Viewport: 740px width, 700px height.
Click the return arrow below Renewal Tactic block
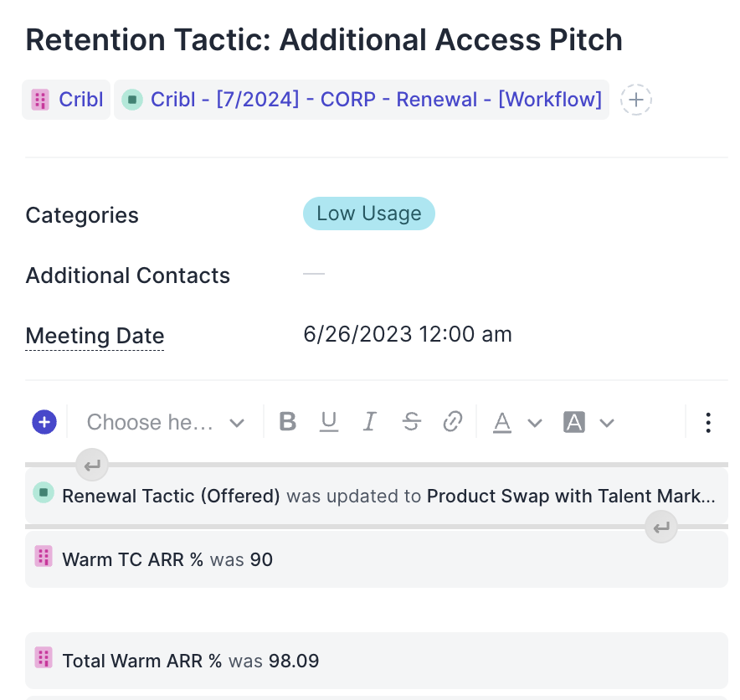pyautogui.click(x=661, y=527)
